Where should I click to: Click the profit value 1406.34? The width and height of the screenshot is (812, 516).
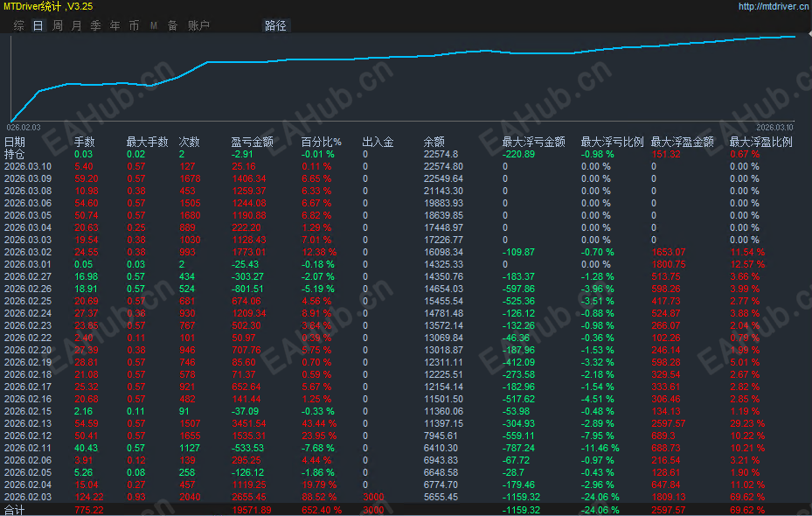249,178
